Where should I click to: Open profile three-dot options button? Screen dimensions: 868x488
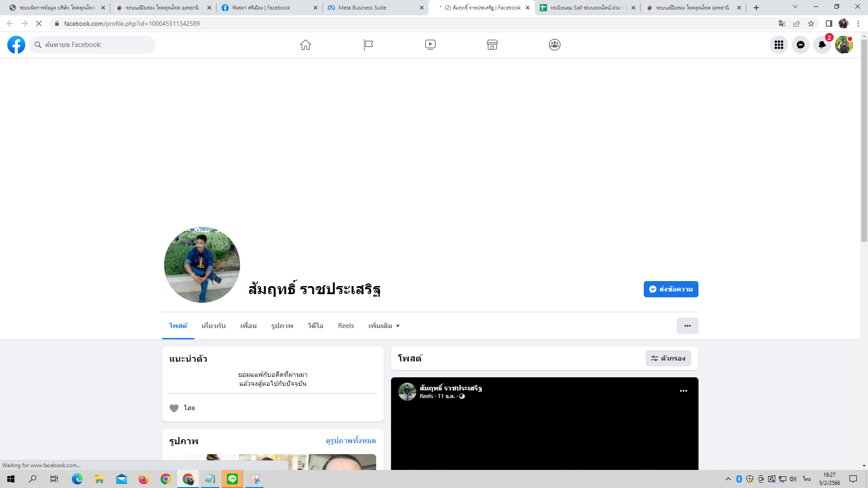point(687,326)
